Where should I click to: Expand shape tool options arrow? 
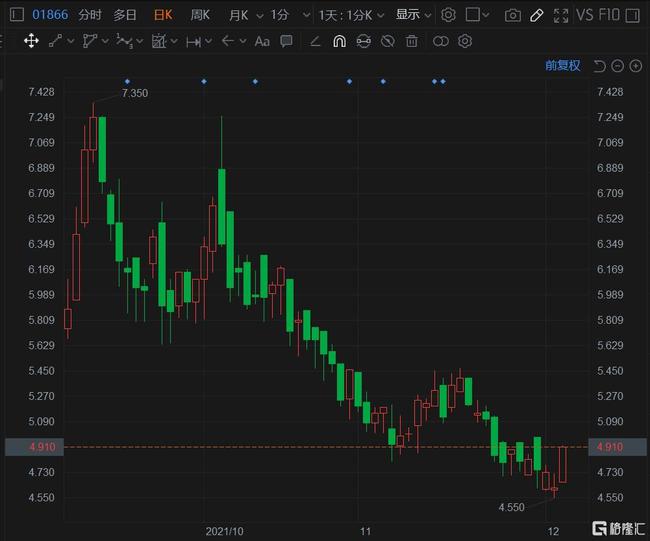105,41
